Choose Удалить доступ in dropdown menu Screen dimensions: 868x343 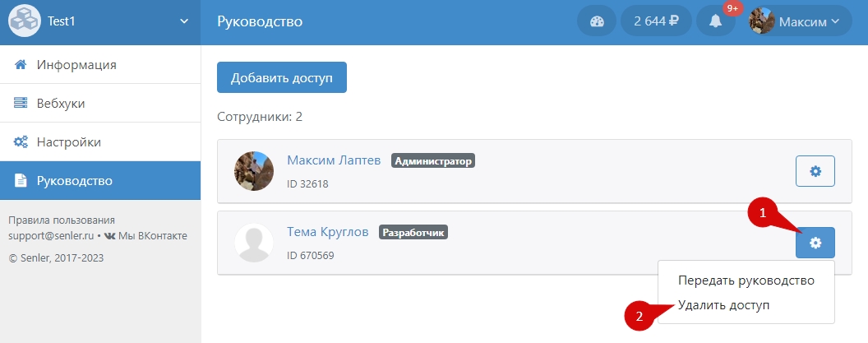(x=723, y=305)
